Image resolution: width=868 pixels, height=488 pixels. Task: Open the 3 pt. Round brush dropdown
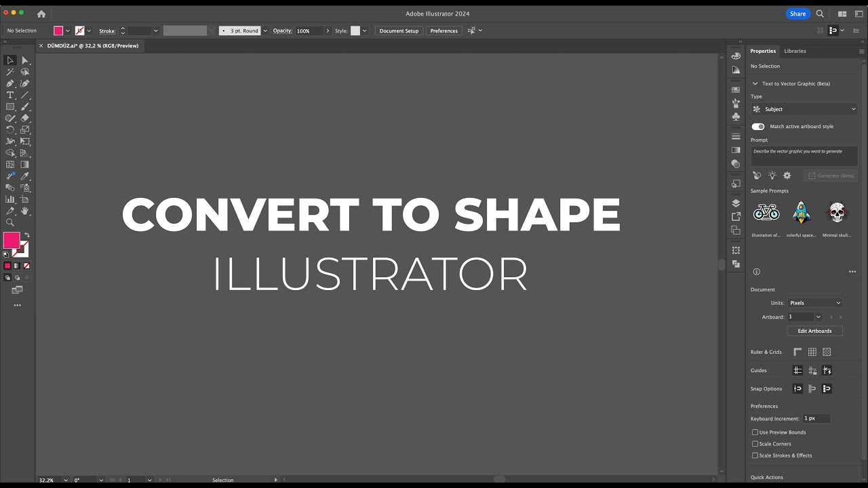tap(265, 30)
